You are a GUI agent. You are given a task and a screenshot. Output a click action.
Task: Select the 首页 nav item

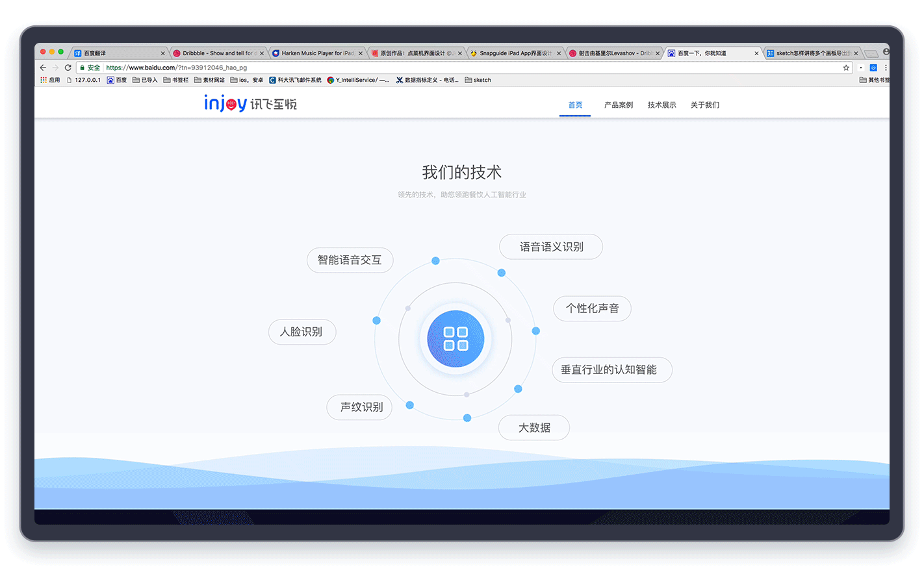coord(575,105)
